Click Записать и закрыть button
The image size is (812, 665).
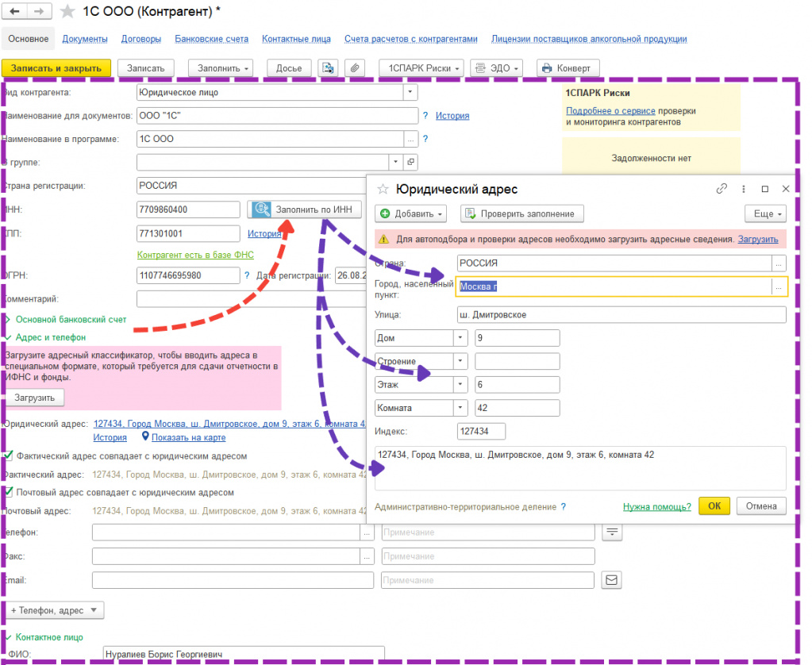point(56,67)
